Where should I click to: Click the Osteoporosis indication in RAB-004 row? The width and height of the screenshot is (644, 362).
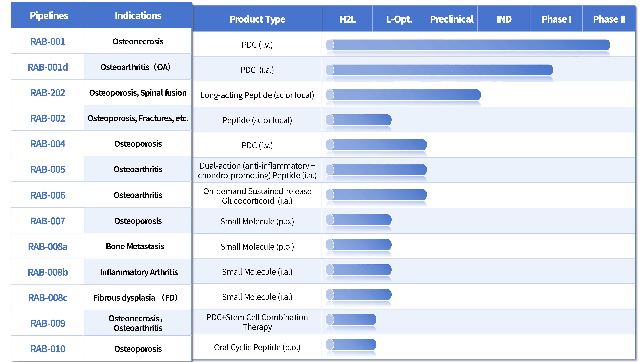(x=138, y=144)
